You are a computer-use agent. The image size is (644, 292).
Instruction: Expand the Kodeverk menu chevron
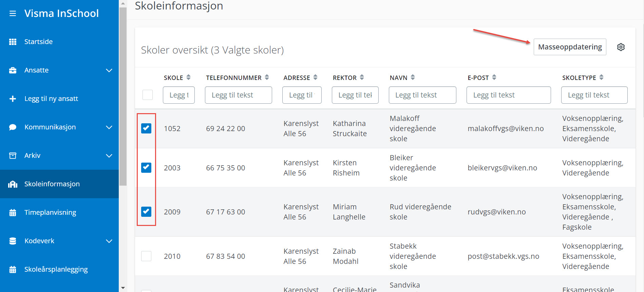tap(109, 241)
